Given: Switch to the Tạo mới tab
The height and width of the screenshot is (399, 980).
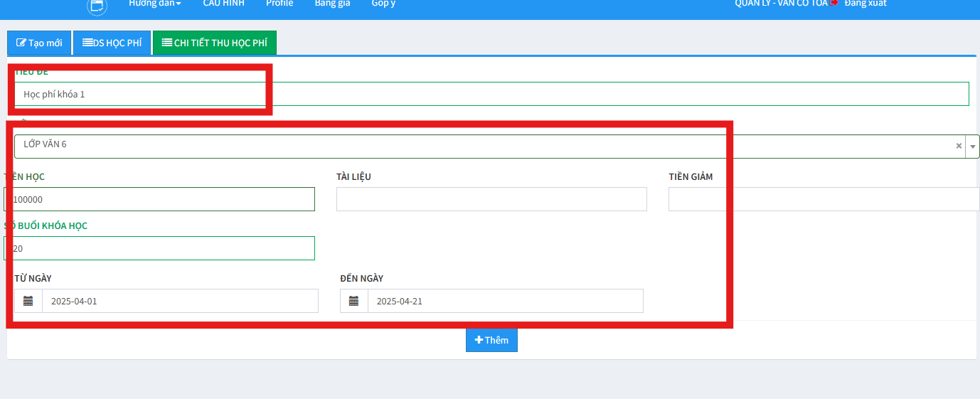Looking at the screenshot, I should [39, 43].
